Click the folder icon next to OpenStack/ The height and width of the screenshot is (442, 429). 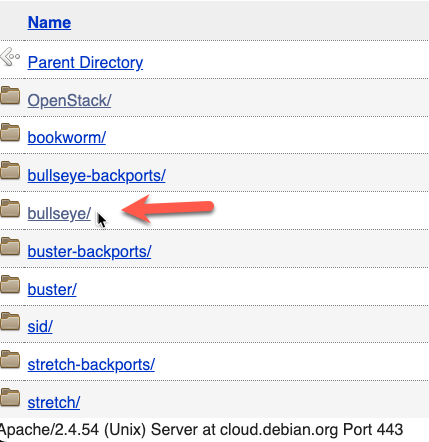[10, 95]
